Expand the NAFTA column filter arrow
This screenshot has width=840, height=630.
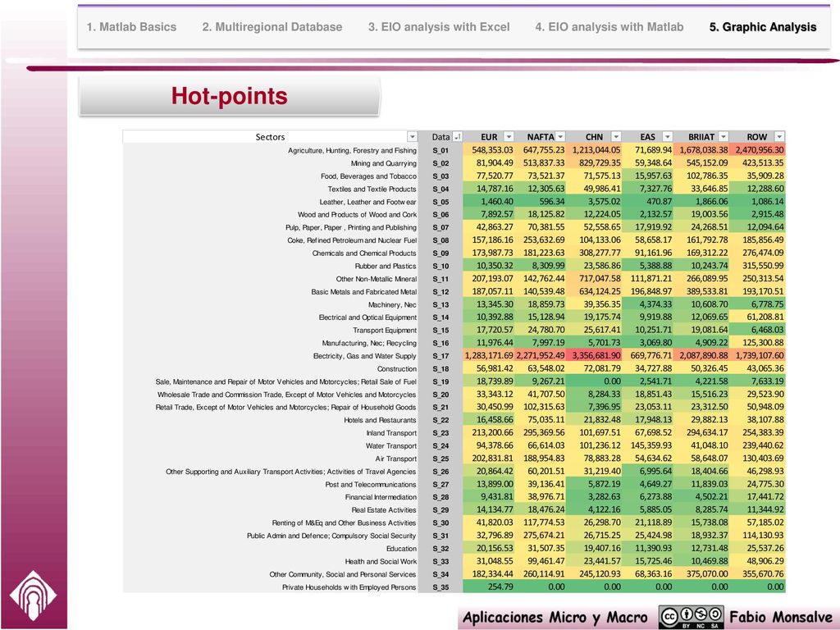[559, 137]
